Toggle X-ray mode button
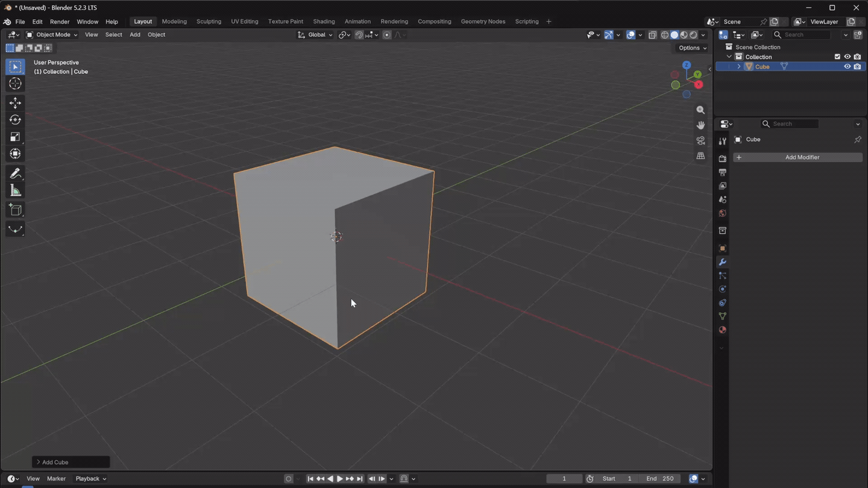The image size is (868, 488). point(652,35)
